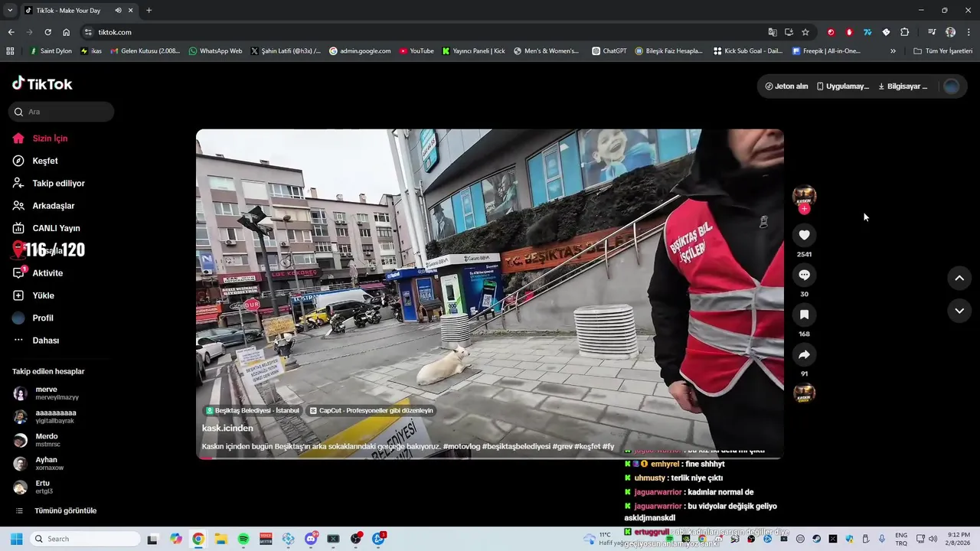Viewport: 980px width, 551px height.
Task: Open the 7TV extension icon
Action: point(867,32)
